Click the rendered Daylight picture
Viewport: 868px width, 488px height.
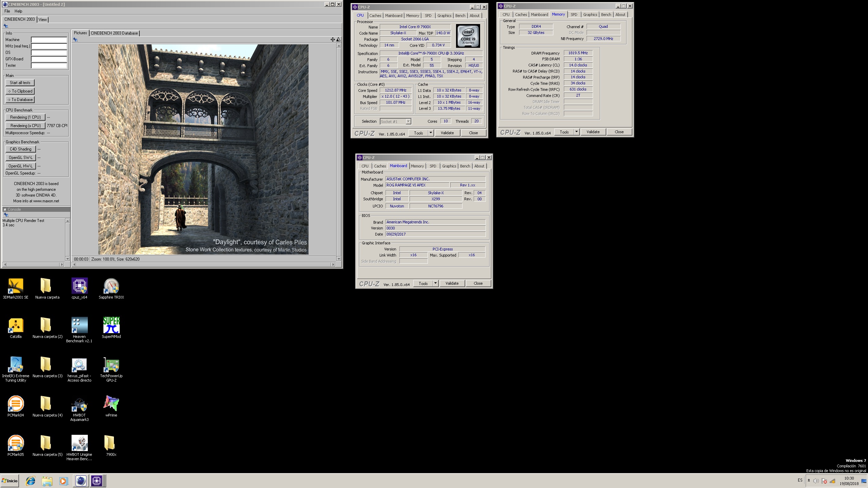[203, 149]
